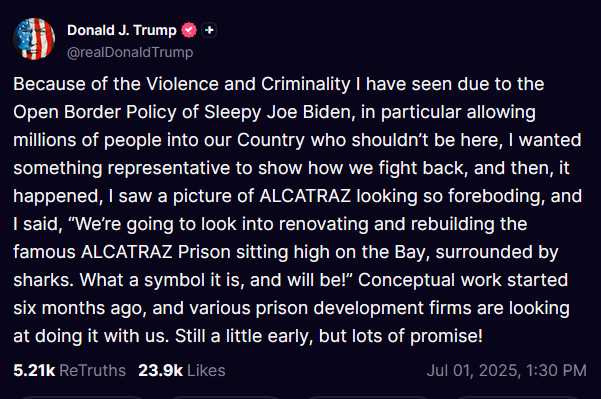Image resolution: width=601 pixels, height=399 pixels.
Task: Click the last action button below the timestamp
Action: point(517,397)
